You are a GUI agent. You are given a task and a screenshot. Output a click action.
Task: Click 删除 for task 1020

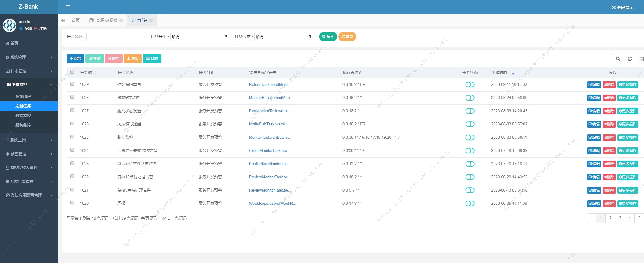point(609,204)
